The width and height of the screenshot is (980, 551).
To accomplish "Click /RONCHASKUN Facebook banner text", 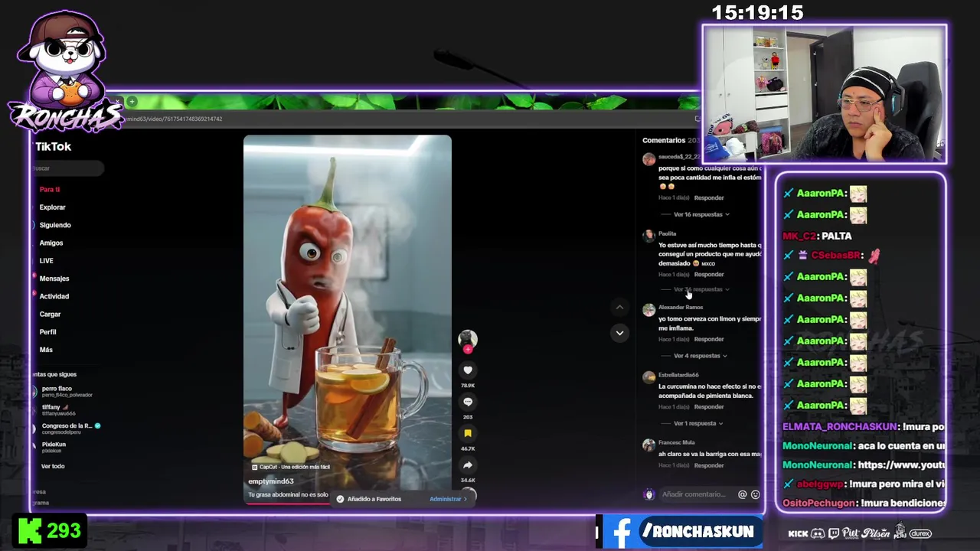I will click(697, 531).
